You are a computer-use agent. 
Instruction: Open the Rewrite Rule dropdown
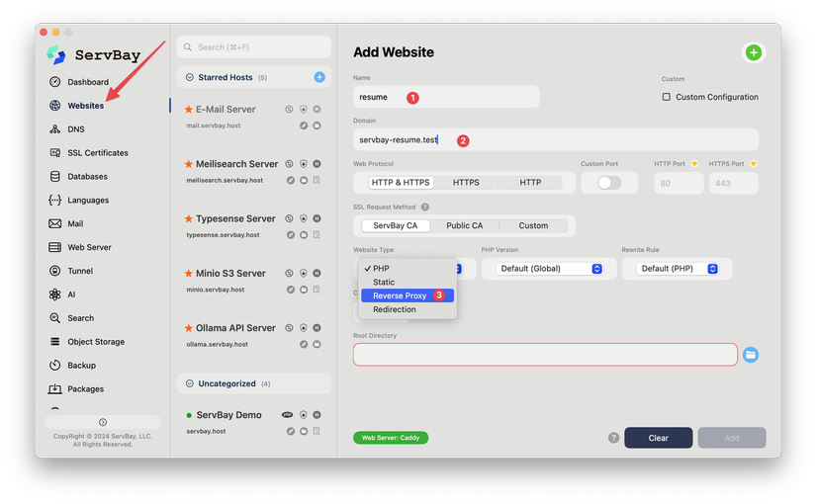(678, 269)
